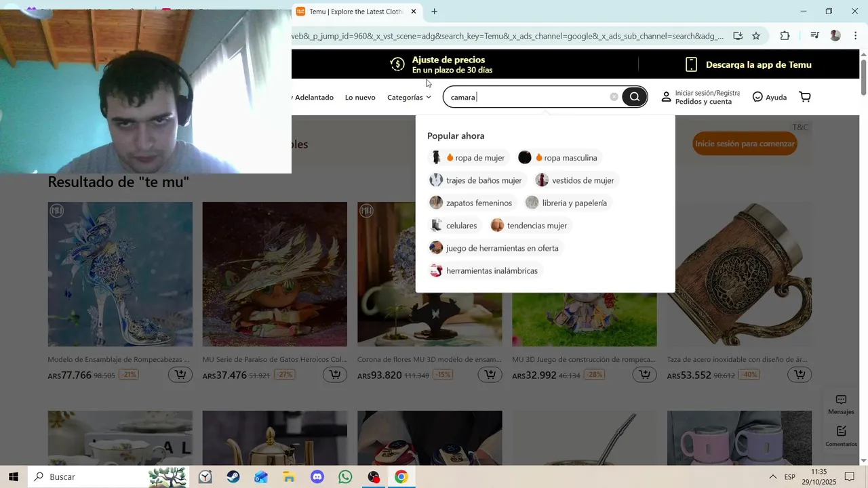Add the ARS32.992 MU 3D set to cart
868x488 pixels.
[645, 375]
